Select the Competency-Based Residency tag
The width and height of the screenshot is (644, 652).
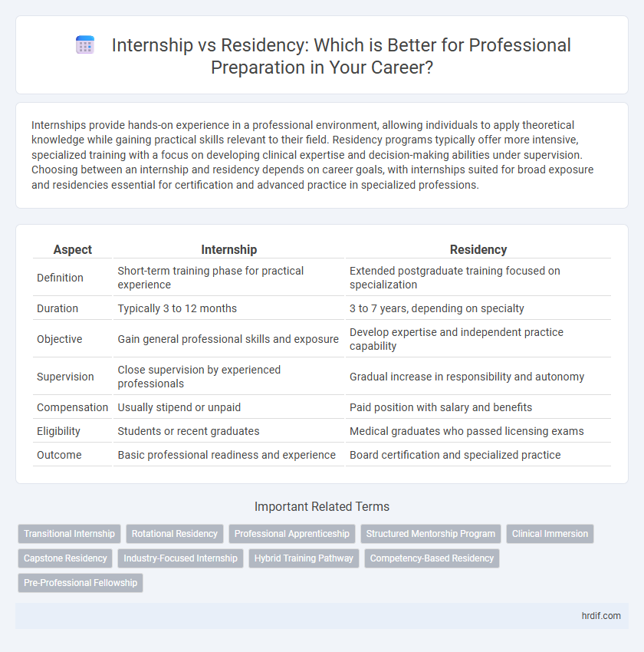point(432,558)
